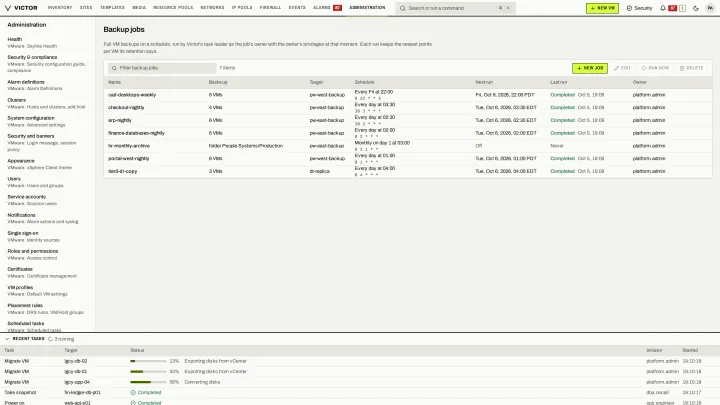Click the Victor logo icon
The image size is (720, 405).
(x=8, y=8)
